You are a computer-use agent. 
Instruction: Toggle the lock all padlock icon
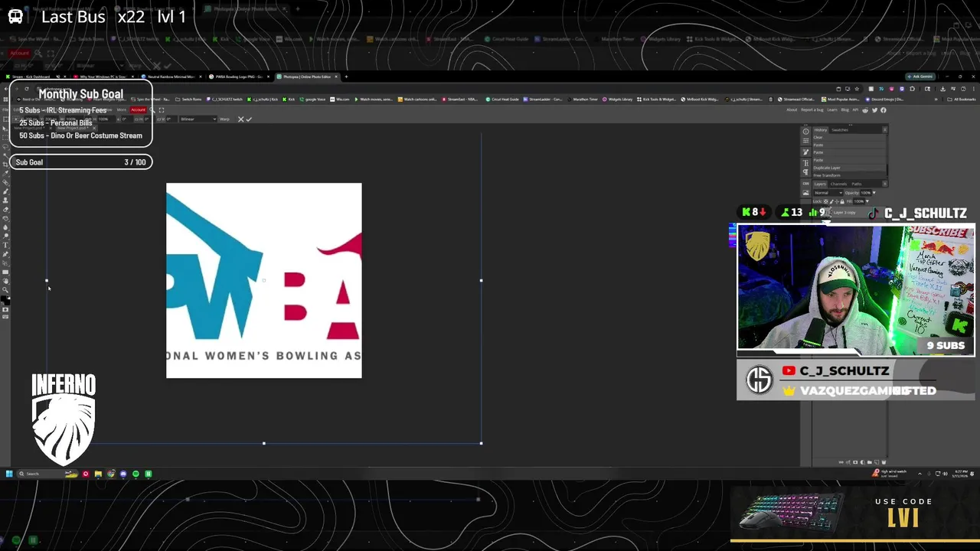[842, 201]
